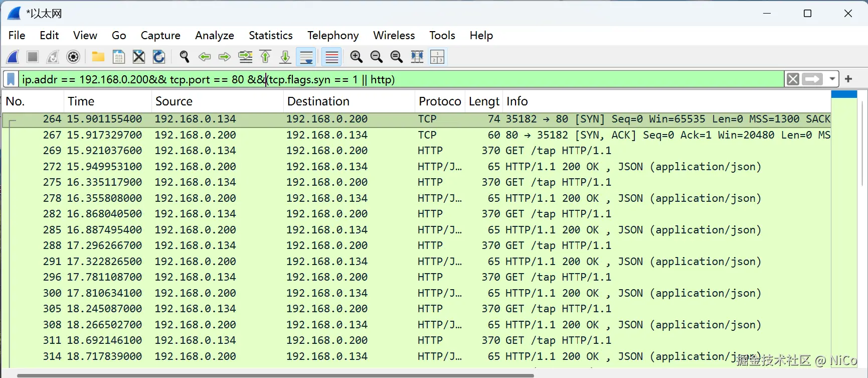Select packet 269 GET /tap row
Image resolution: width=868 pixels, height=378 pixels.
point(416,151)
